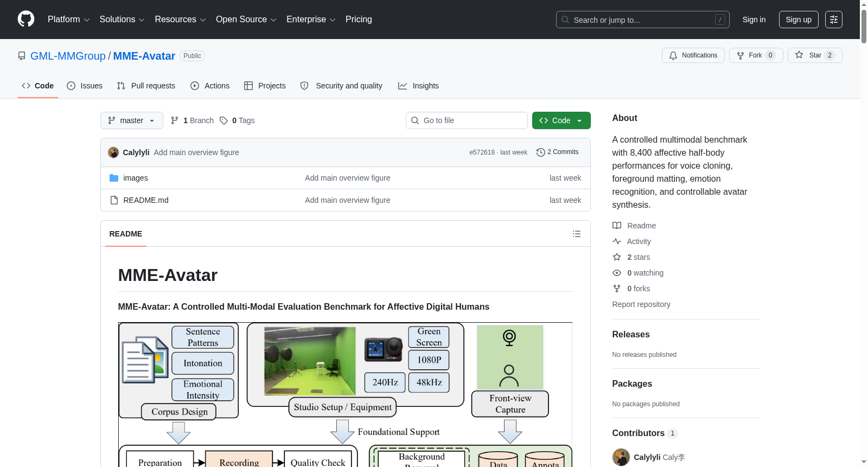
Task: Click the Calylyli author name in commit row
Action: pos(136,152)
